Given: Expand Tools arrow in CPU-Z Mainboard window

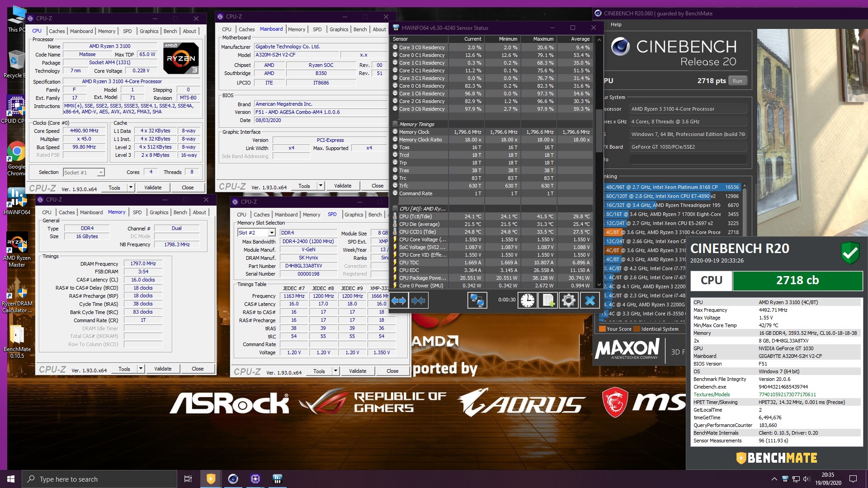Looking at the screenshot, I should pyautogui.click(x=321, y=186).
